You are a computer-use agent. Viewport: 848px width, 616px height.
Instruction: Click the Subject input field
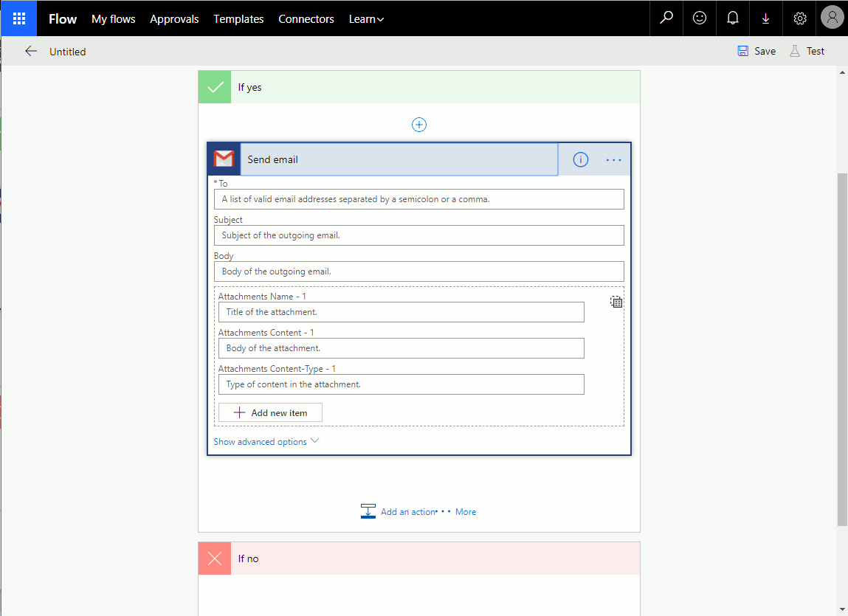(x=419, y=235)
